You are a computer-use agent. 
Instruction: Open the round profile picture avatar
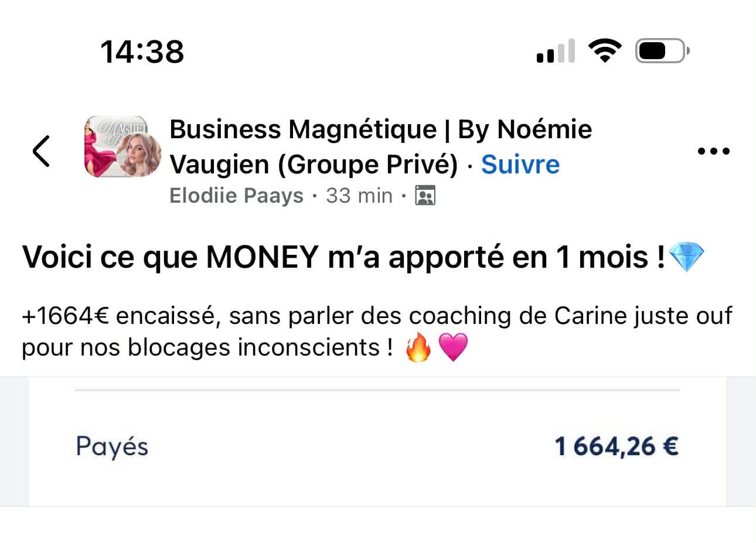click(139, 154)
